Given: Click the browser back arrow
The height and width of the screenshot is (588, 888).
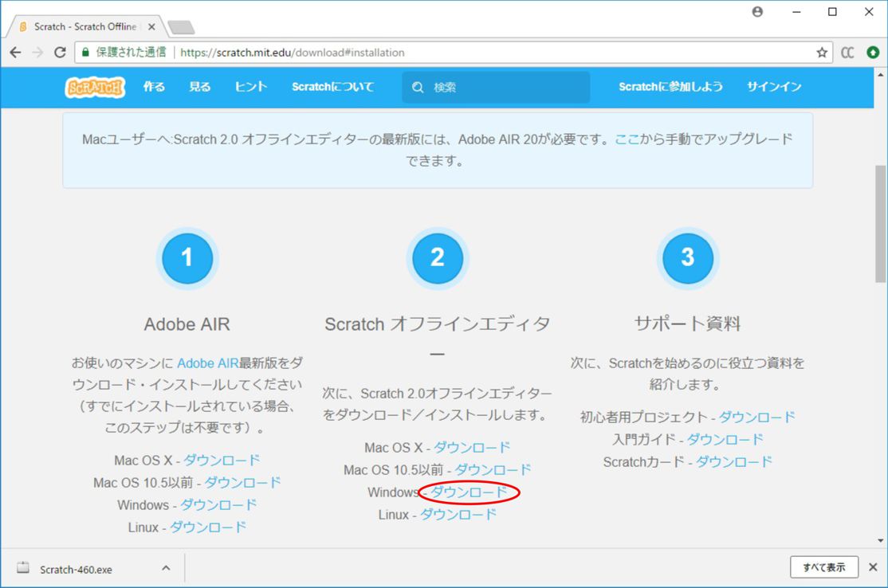Looking at the screenshot, I should pos(15,53).
